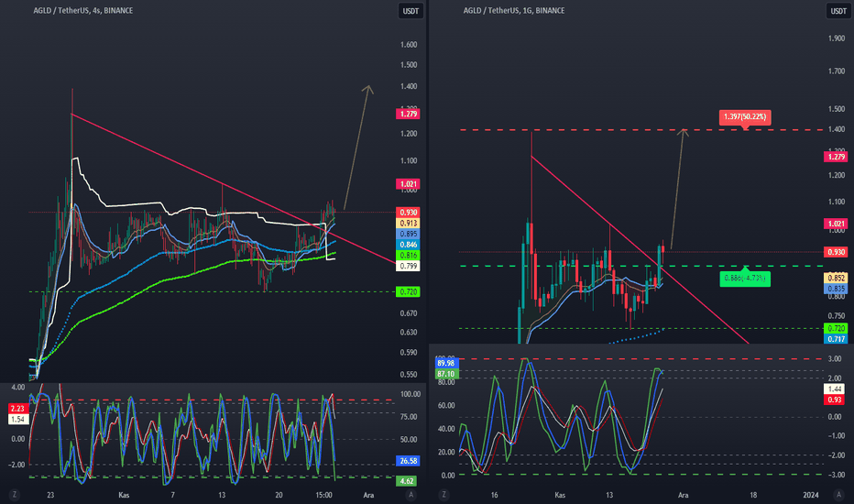The image size is (854, 504).
Task: Open the USDT currency selector on right chart
Action: pos(838,11)
